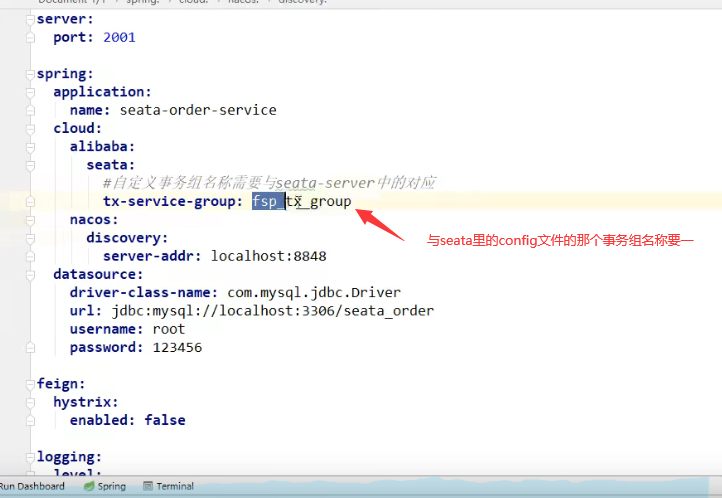The height and width of the screenshot is (498, 722).
Task: Click the password value 123456
Action: click(177, 347)
